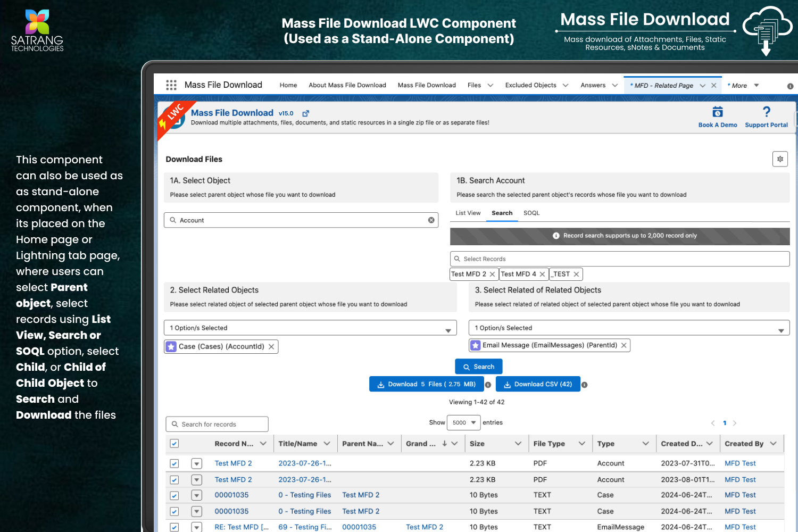Remove the Case (Cases) related object pill
The image size is (798, 532).
[x=271, y=347]
